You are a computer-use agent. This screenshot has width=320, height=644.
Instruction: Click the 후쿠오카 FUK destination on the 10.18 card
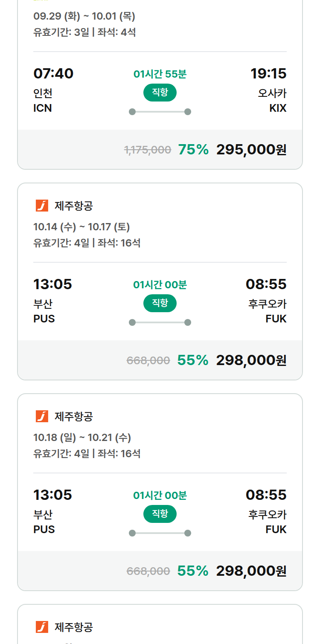click(x=268, y=522)
